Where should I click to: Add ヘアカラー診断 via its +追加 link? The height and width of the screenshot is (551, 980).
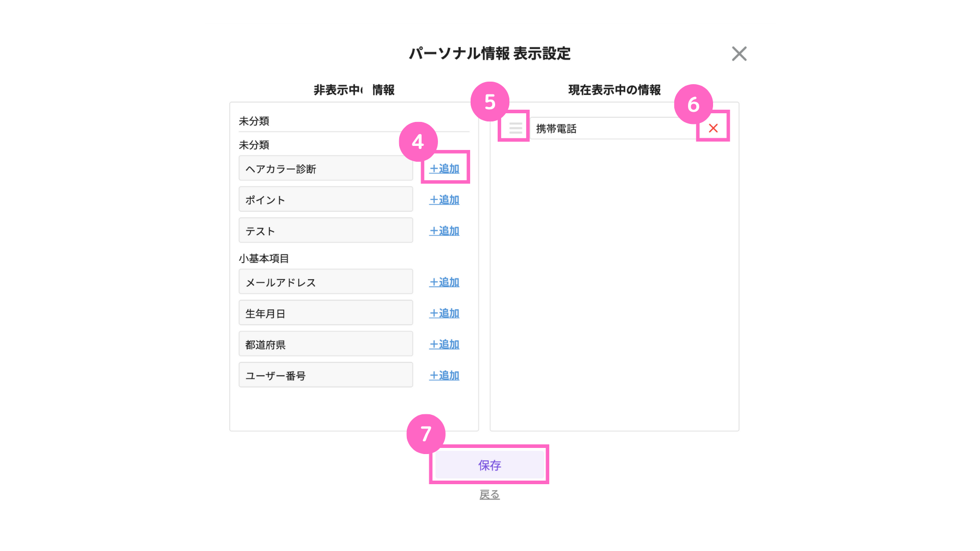click(x=444, y=168)
